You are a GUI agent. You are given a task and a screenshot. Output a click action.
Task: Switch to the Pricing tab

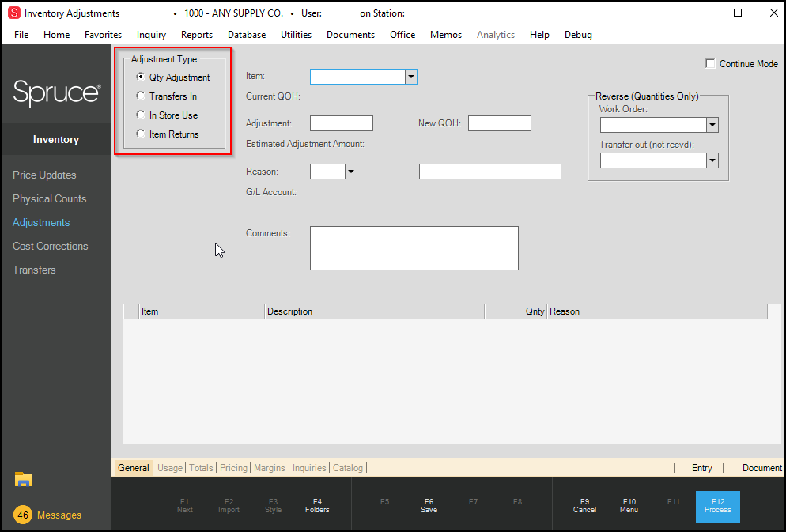coord(233,467)
